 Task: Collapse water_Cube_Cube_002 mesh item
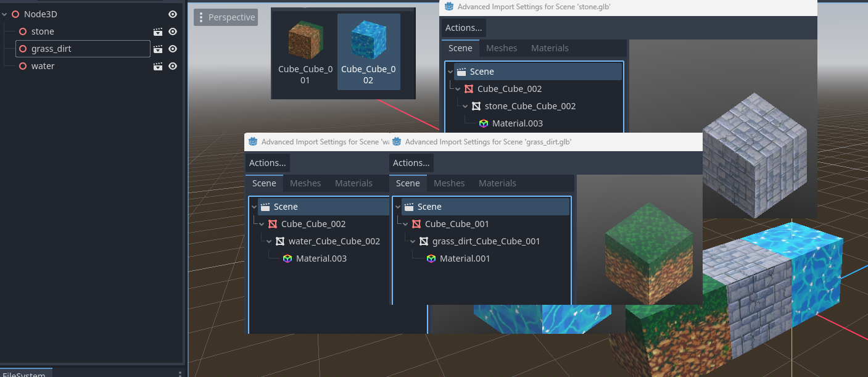(x=269, y=241)
